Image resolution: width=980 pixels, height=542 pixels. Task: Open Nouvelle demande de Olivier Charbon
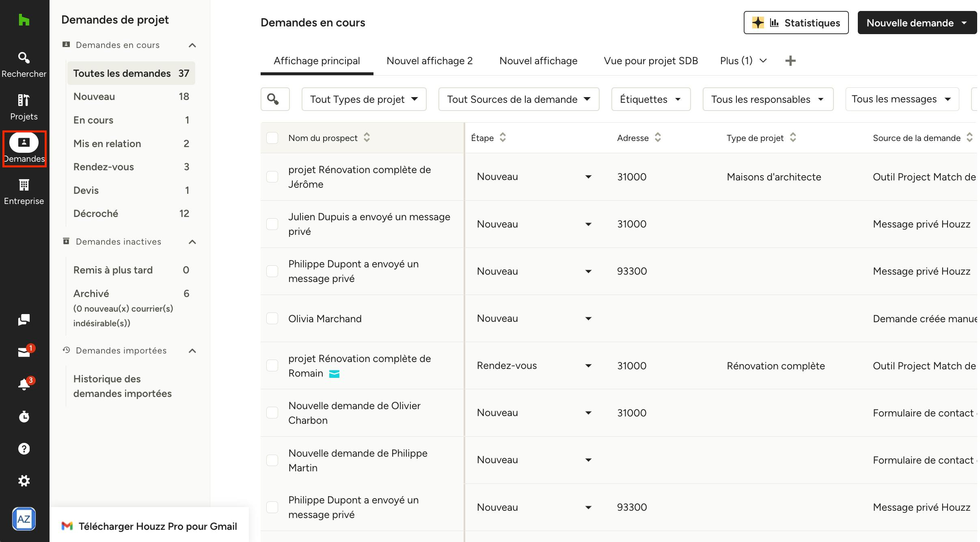354,413
